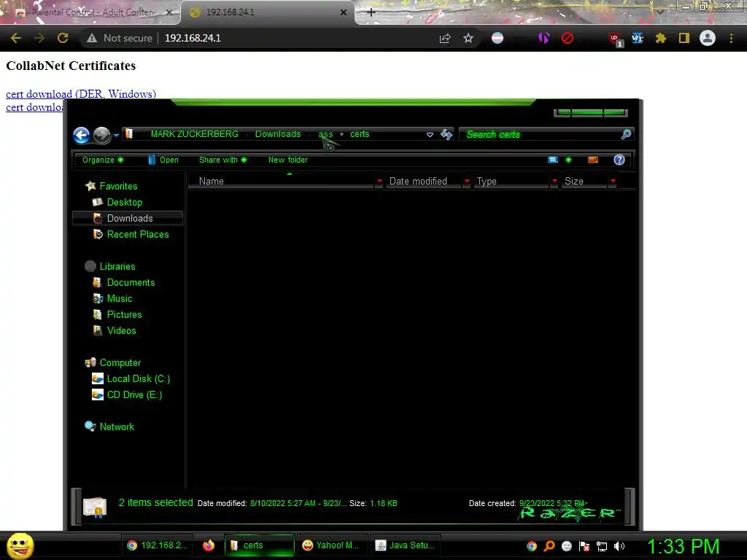This screenshot has width=747, height=560.
Task: Open Size column filter dropdown arrow
Action: (x=613, y=182)
